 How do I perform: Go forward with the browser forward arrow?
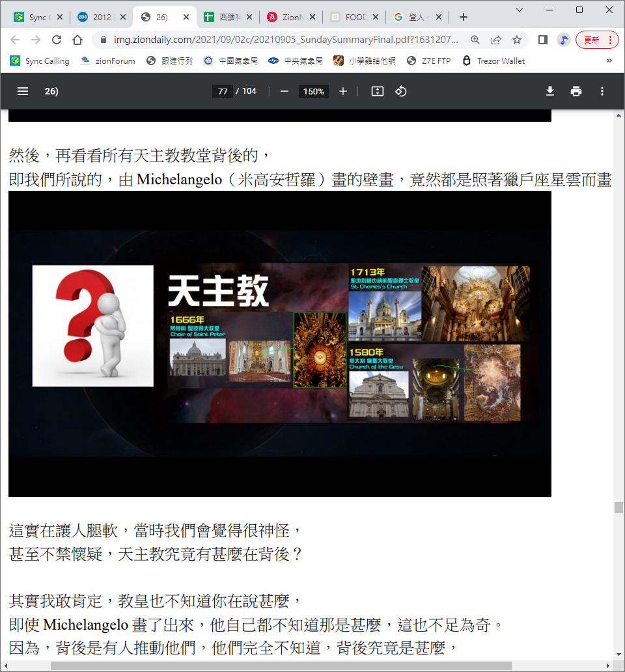click(x=36, y=40)
